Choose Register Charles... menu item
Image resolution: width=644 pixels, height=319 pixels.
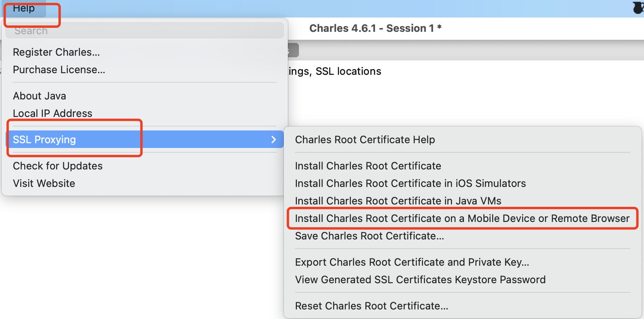pyautogui.click(x=145, y=52)
